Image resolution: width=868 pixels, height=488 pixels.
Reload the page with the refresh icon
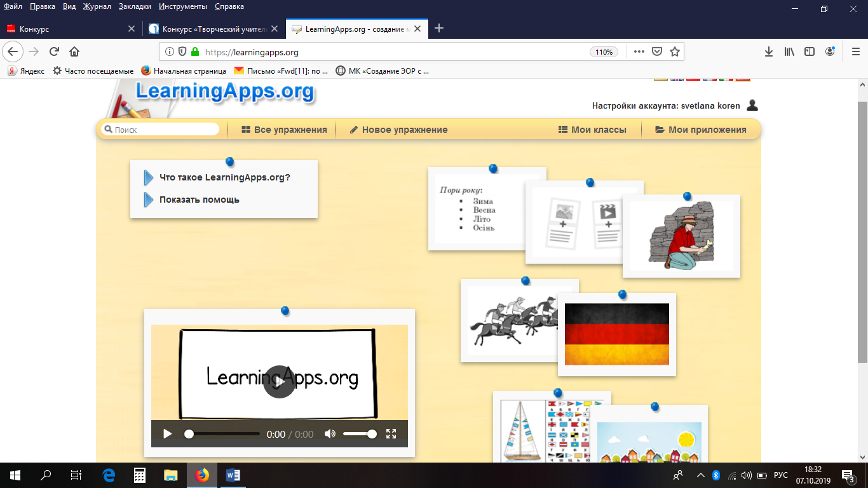pos(54,52)
